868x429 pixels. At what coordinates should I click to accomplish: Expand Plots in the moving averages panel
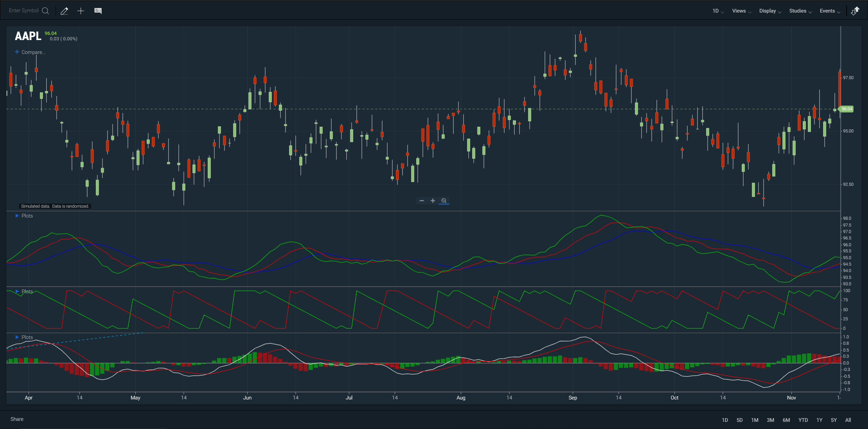(24, 216)
